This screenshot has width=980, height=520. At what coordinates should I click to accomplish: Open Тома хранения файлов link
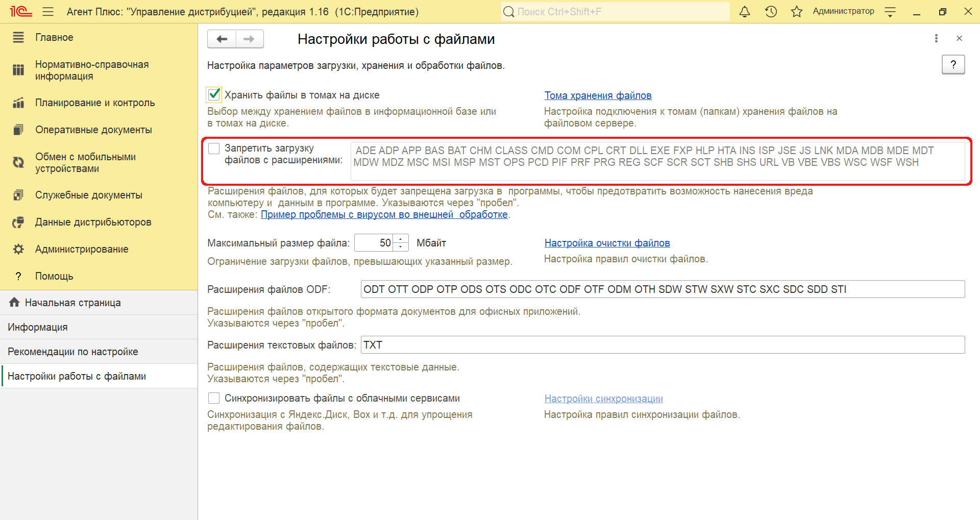point(598,95)
